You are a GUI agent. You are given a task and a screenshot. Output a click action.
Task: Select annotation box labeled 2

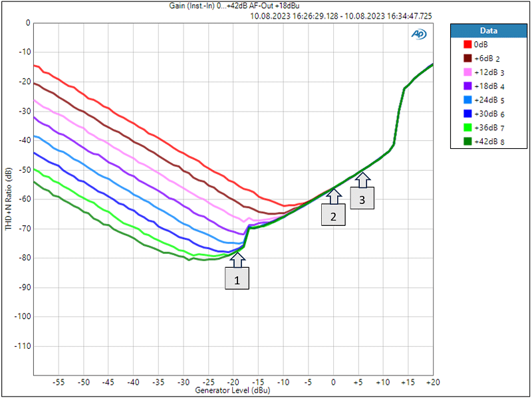[334, 215]
